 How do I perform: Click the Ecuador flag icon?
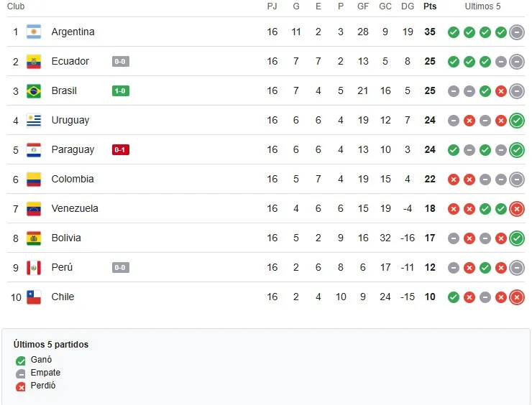[34, 61]
